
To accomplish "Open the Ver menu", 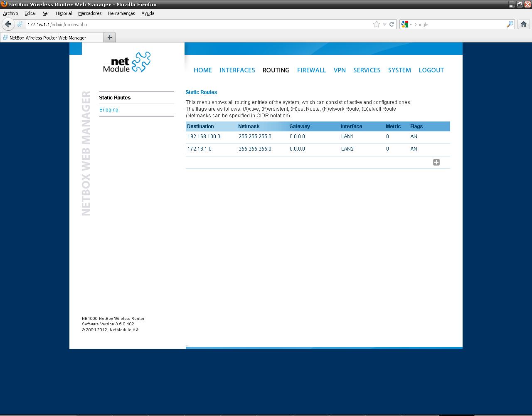I will coord(46,13).
